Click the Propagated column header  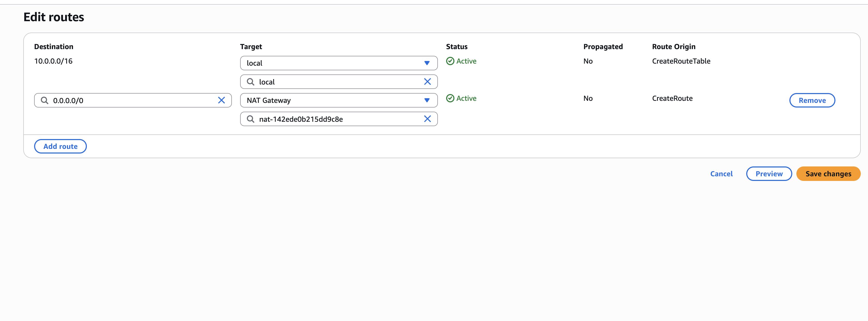(x=603, y=47)
